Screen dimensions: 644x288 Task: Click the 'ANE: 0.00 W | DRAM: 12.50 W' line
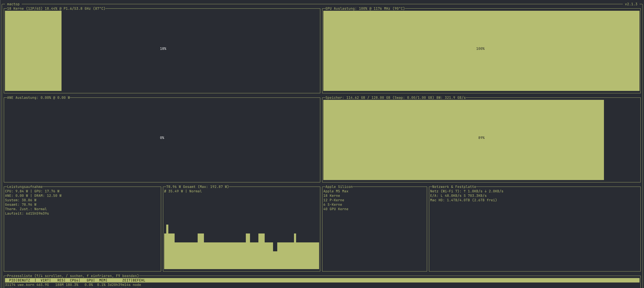tap(33, 196)
